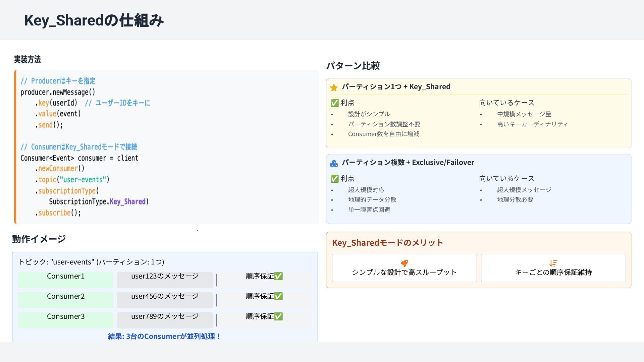Viewport: 644px width, 362px height.
Task: Click the user123のメッセージ box
Action: pyautogui.click(x=165, y=280)
